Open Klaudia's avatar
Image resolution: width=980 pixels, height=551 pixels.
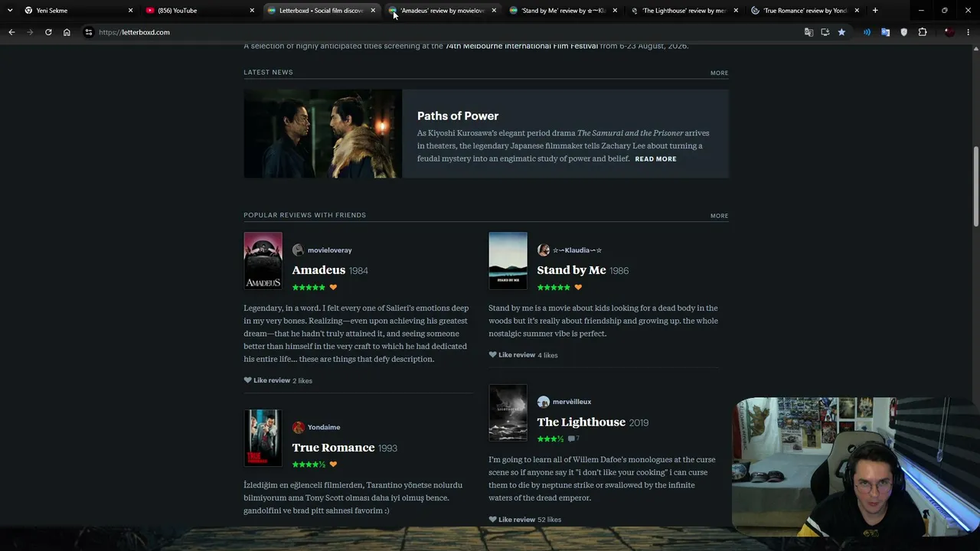point(543,250)
